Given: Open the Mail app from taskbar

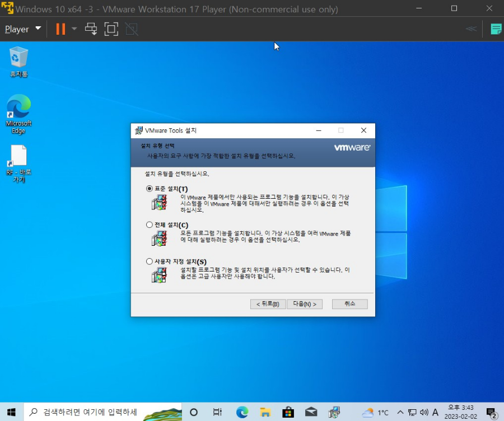Looking at the screenshot, I should click(311, 412).
